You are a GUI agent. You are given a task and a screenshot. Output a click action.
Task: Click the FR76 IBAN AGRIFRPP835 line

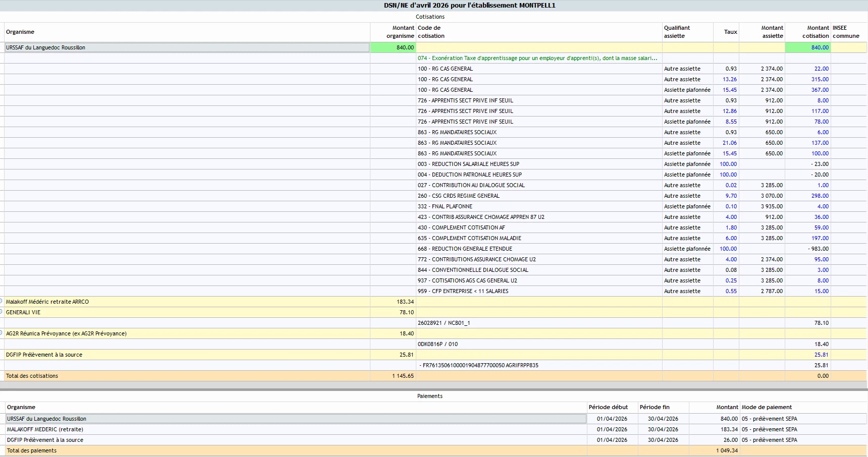pyautogui.click(x=479, y=365)
